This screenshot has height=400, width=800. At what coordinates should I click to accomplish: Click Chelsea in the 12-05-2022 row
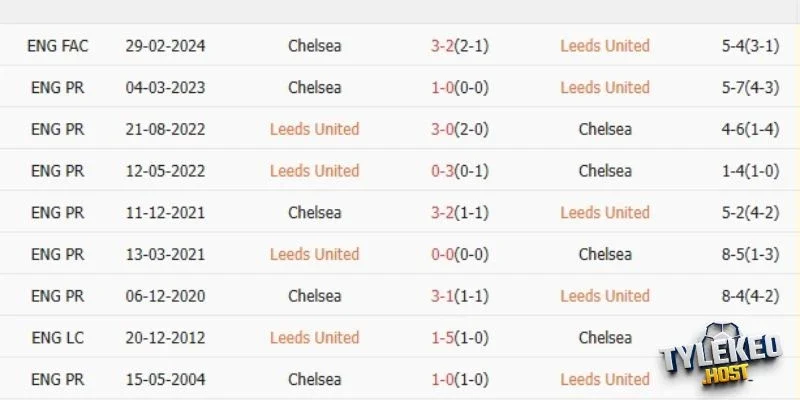click(x=605, y=171)
